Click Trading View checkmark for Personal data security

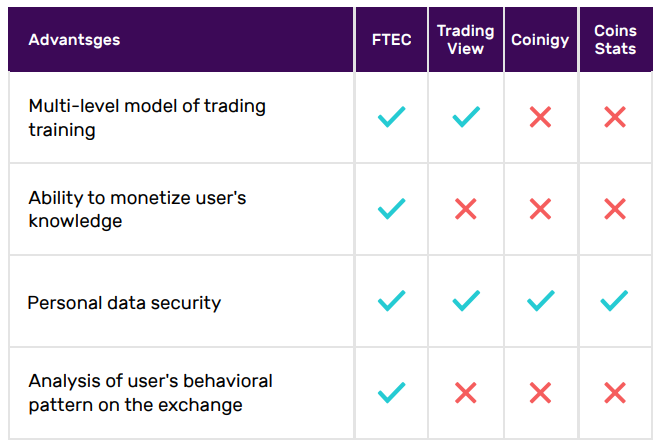coord(466,300)
